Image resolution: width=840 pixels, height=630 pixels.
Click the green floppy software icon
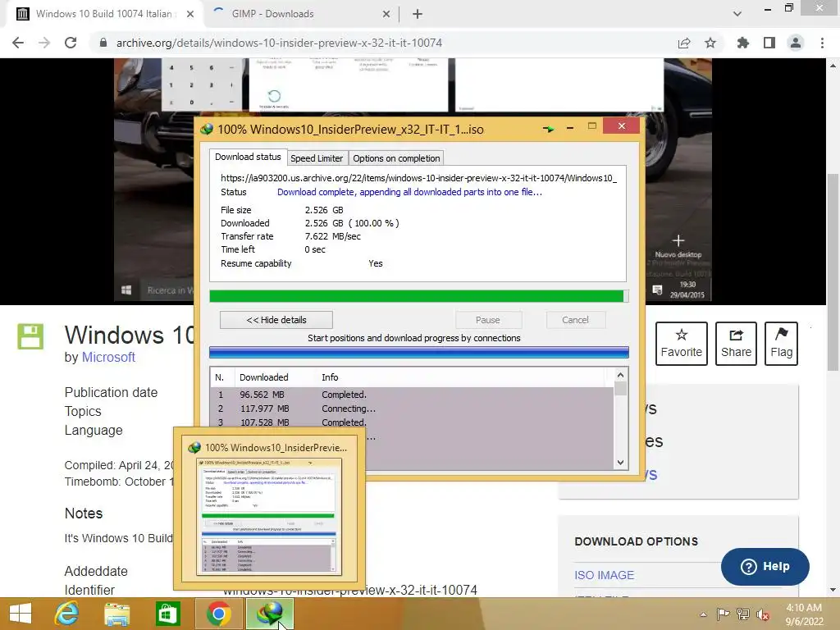point(30,336)
